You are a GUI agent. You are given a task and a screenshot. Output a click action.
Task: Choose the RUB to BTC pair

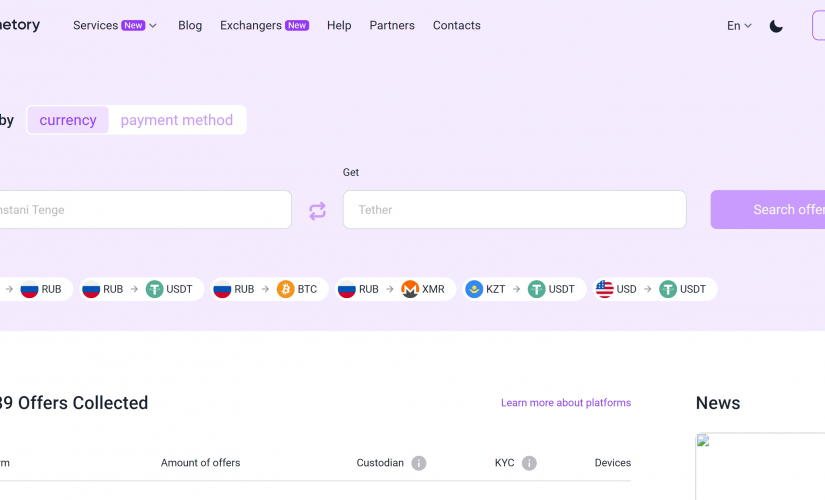click(269, 289)
